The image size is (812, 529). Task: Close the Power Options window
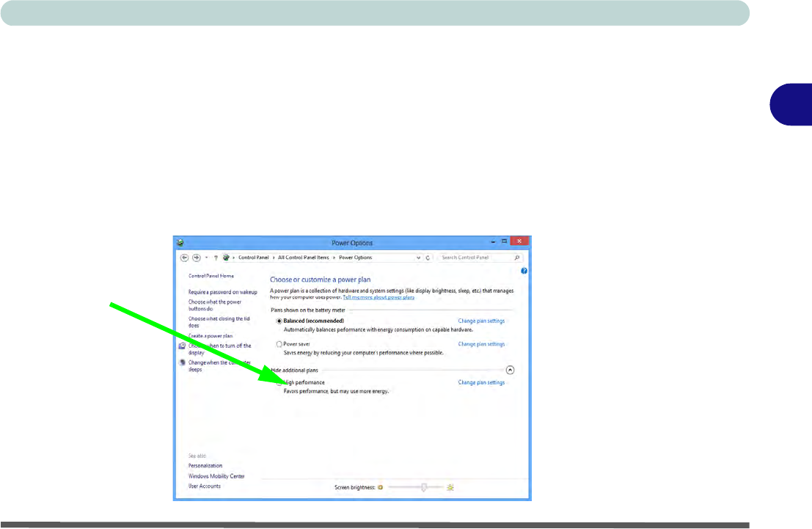click(519, 241)
